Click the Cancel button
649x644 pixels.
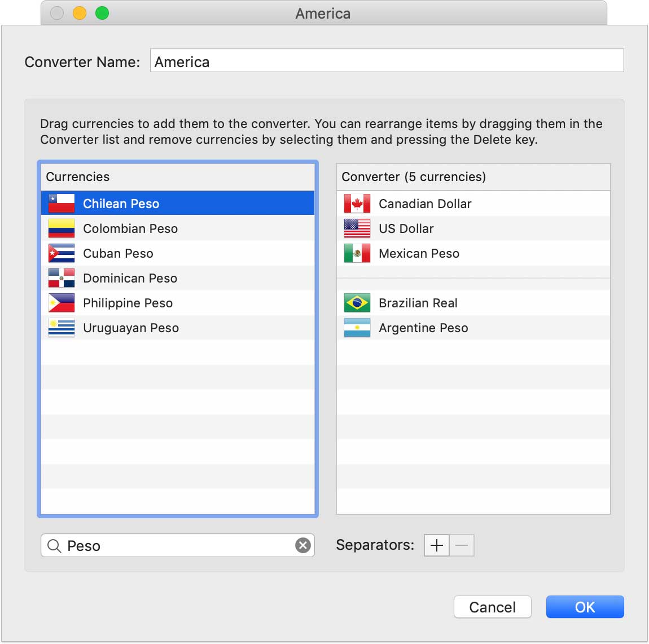[492, 607]
